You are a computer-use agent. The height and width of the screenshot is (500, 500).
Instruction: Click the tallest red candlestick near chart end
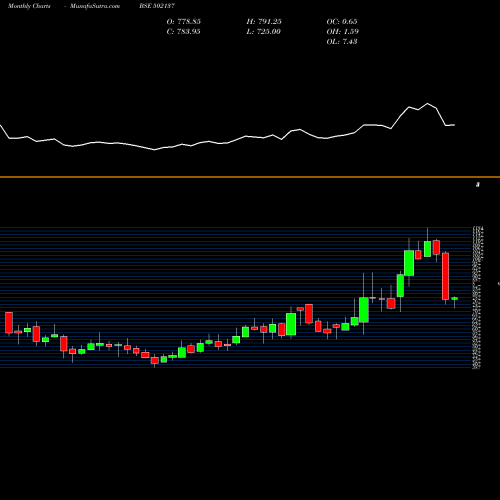pos(446,276)
